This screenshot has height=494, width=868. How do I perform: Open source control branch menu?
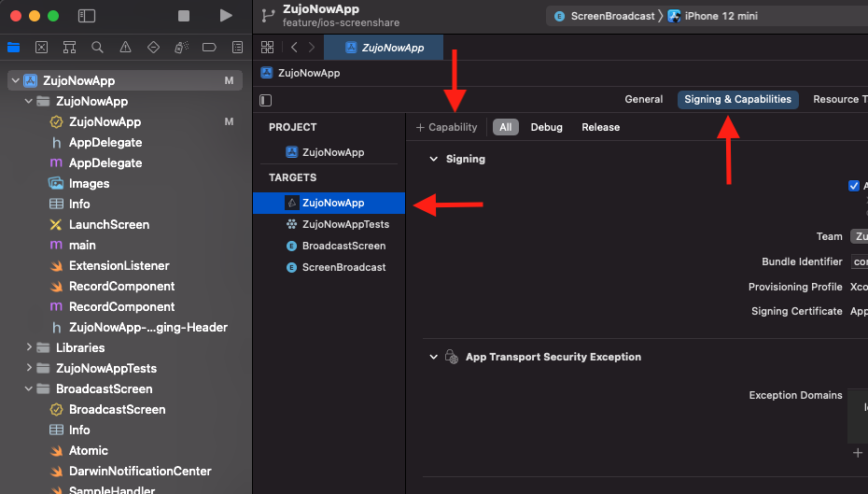click(x=268, y=16)
